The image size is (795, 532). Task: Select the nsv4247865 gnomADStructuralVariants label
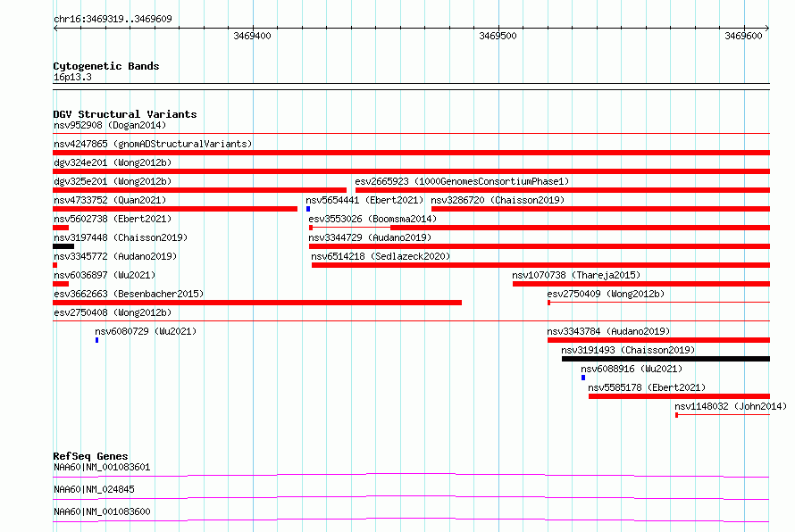pos(153,144)
